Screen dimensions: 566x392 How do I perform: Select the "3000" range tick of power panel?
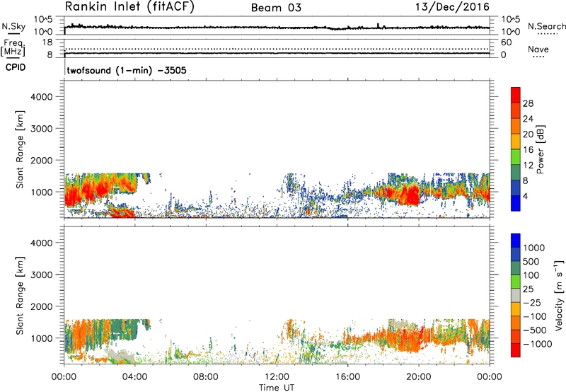click(42, 129)
